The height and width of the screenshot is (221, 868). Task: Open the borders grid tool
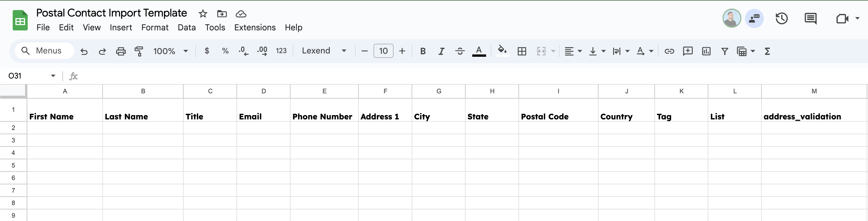[522, 51]
